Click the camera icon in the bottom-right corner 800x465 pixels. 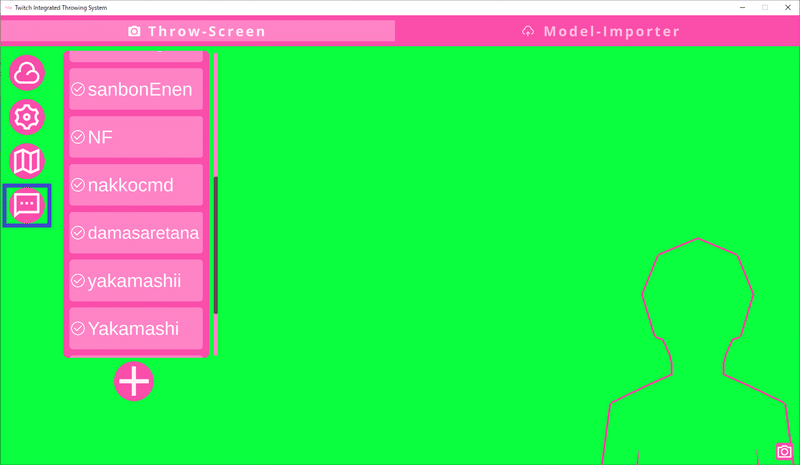[784, 451]
